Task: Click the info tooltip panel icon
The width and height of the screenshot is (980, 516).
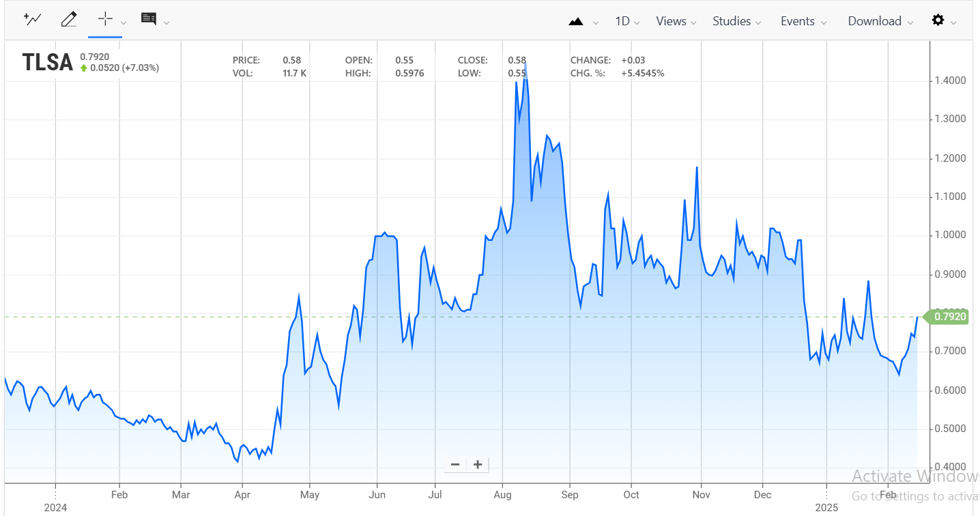Action: 148,18
